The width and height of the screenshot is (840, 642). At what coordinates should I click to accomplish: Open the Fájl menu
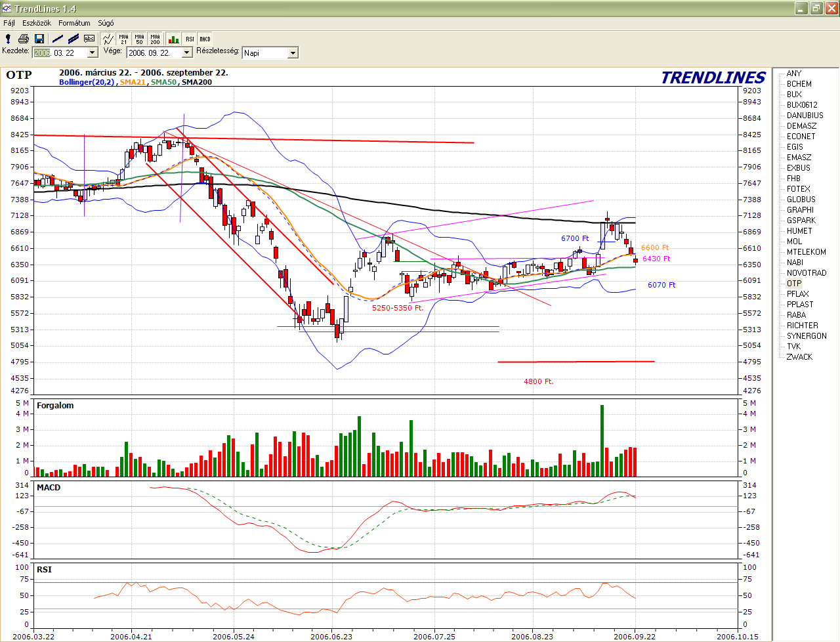coord(9,23)
